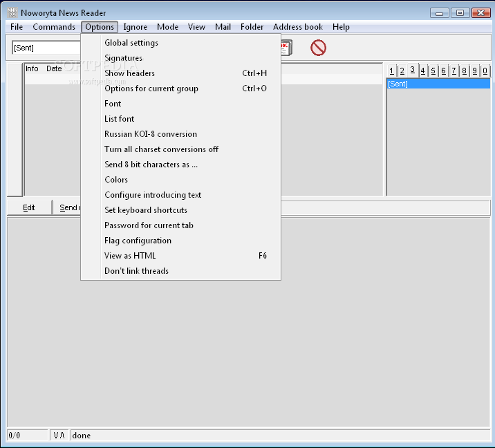The height and width of the screenshot is (448, 495).
Task: Switch to tab 6
Action: 444,71
